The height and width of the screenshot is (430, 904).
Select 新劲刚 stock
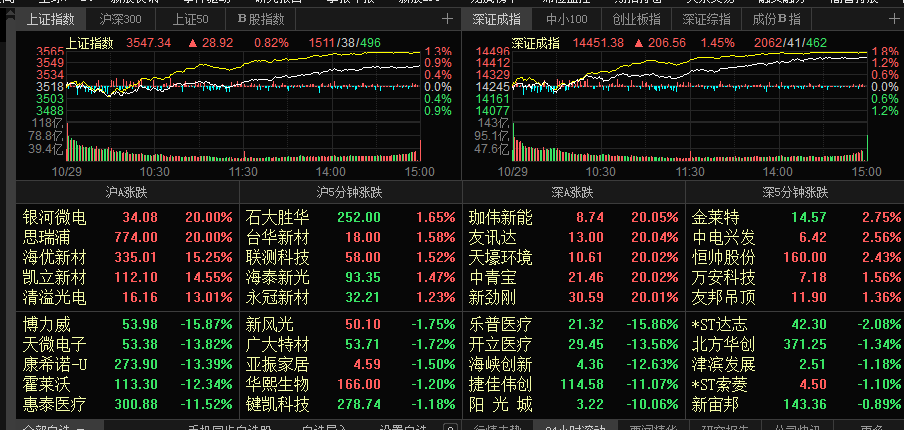pos(573,297)
